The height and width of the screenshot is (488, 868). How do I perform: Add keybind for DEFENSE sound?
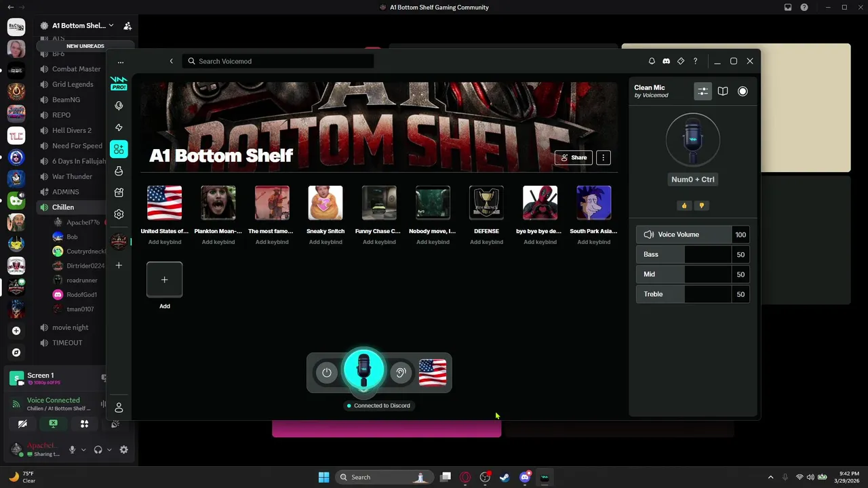[486, 242]
